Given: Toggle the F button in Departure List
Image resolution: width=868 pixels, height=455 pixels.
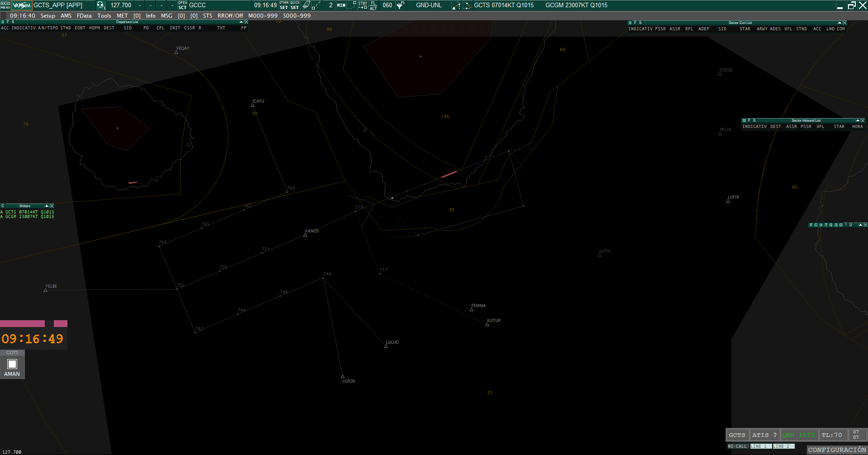Looking at the screenshot, I should click(8, 22).
